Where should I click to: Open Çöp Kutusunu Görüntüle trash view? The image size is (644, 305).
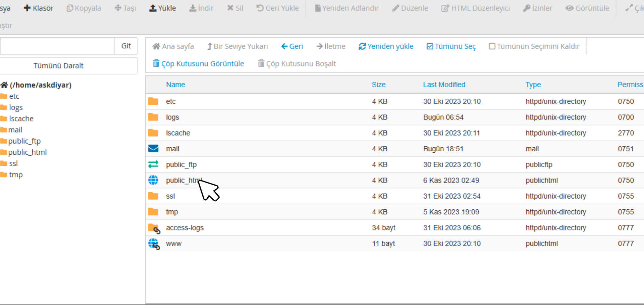coord(198,63)
